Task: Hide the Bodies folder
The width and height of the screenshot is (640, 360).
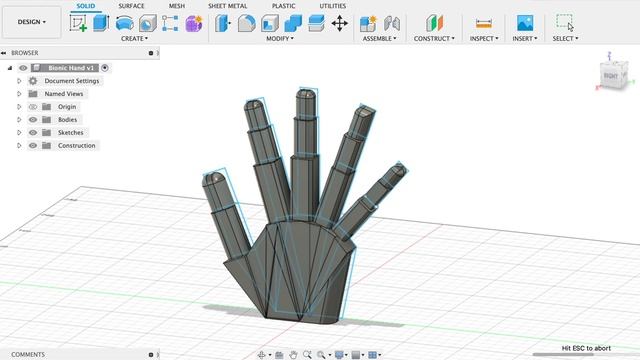Action: 33,120
